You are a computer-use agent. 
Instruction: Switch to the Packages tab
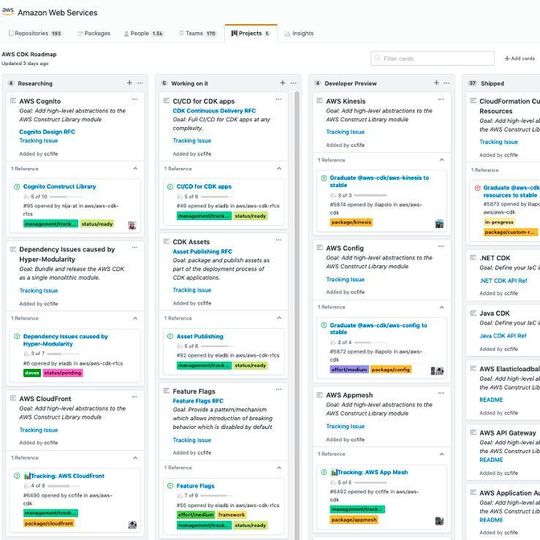[x=94, y=33]
